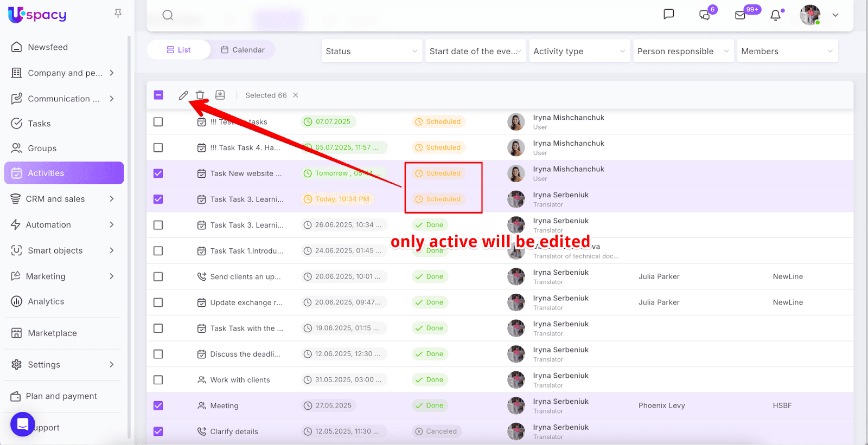Open Analytics in the sidebar
The image size is (868, 445).
[x=46, y=301]
